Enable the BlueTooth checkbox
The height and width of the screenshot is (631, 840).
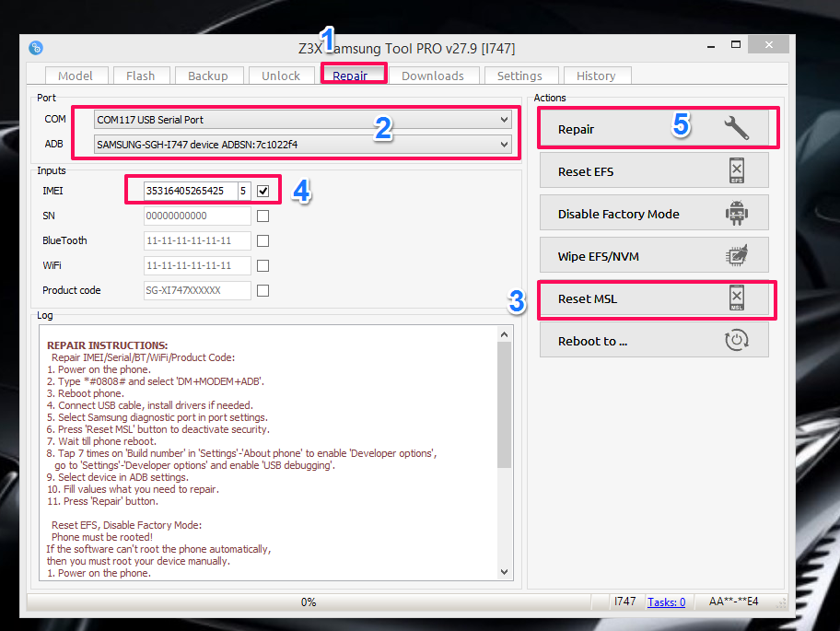point(263,241)
